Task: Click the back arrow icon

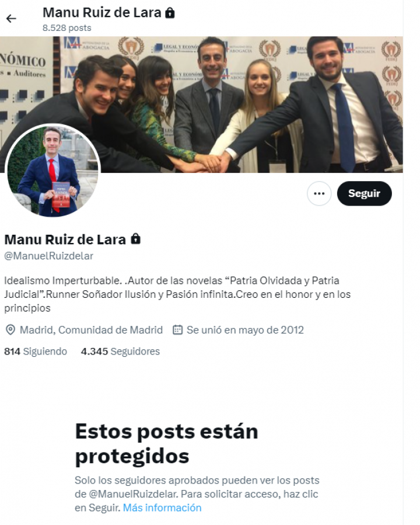Action: 11,19
